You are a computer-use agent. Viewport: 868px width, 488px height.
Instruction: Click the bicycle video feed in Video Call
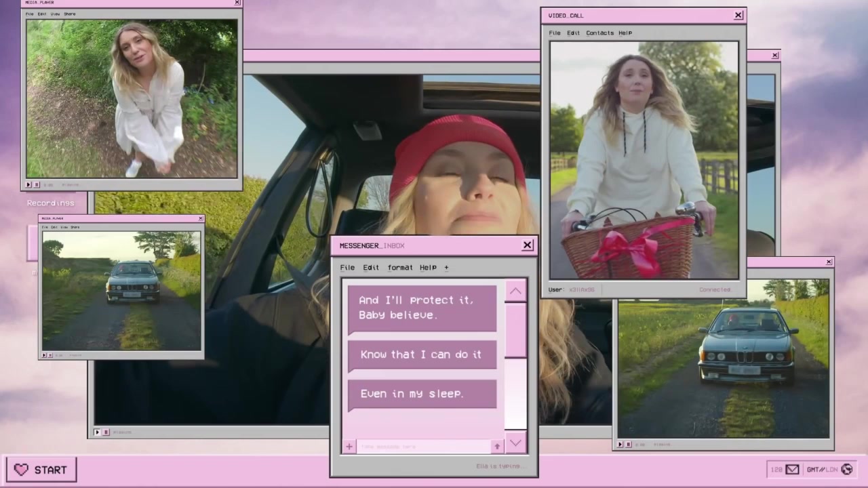(x=644, y=160)
